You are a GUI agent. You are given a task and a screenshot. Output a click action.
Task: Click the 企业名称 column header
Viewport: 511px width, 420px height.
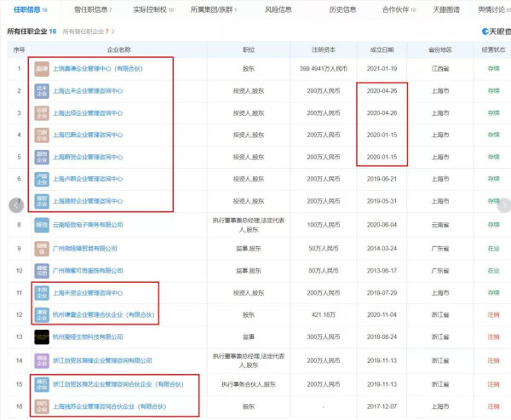click(119, 50)
